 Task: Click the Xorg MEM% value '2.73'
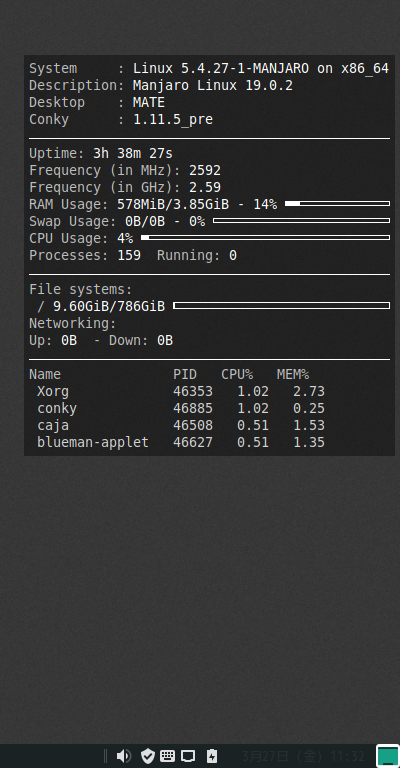[309, 392]
